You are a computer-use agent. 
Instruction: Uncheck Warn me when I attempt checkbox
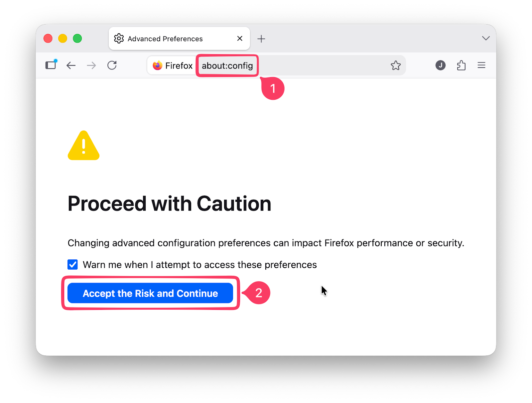click(72, 265)
